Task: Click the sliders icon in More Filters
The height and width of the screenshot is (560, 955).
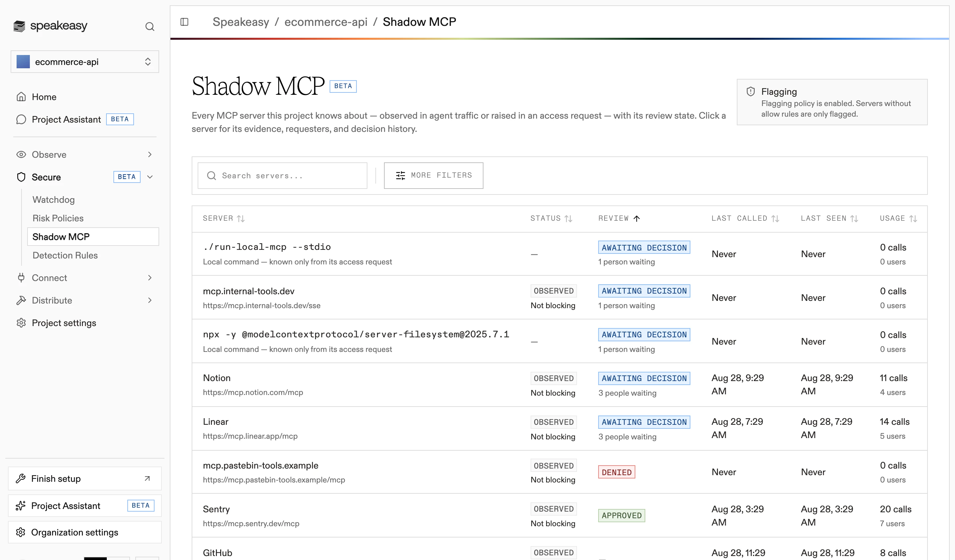Action: coord(401,175)
